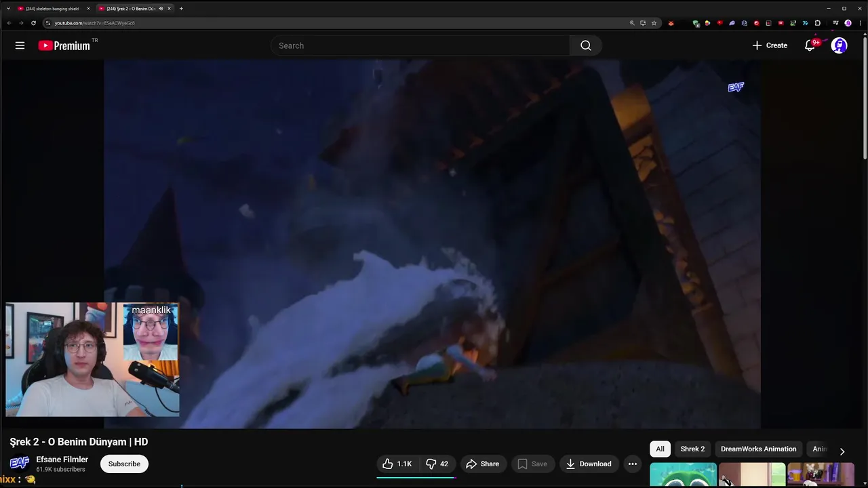Click the greyed-out Save button
This screenshot has height=488, width=868.
(x=532, y=464)
